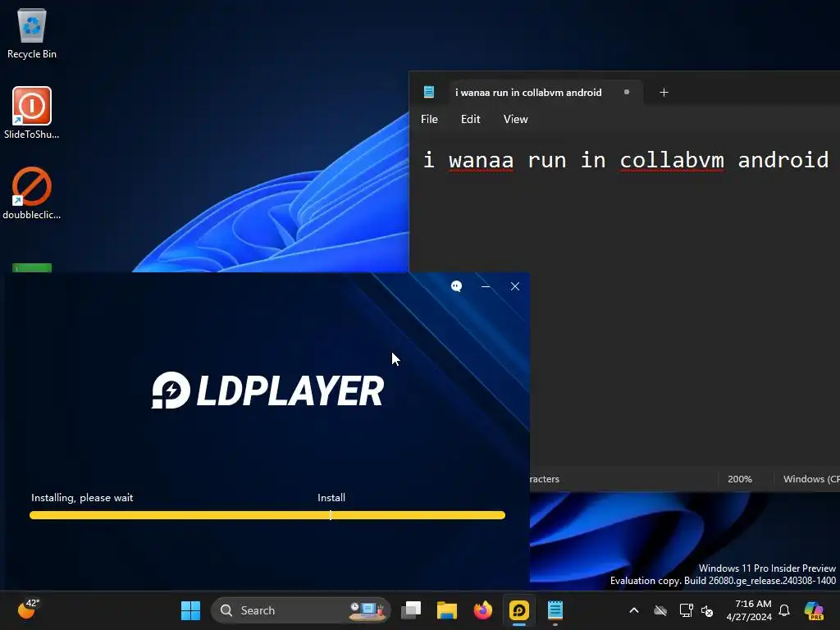Open the network status tray icon
Image resolution: width=840 pixels, height=630 pixels.
[x=686, y=610]
